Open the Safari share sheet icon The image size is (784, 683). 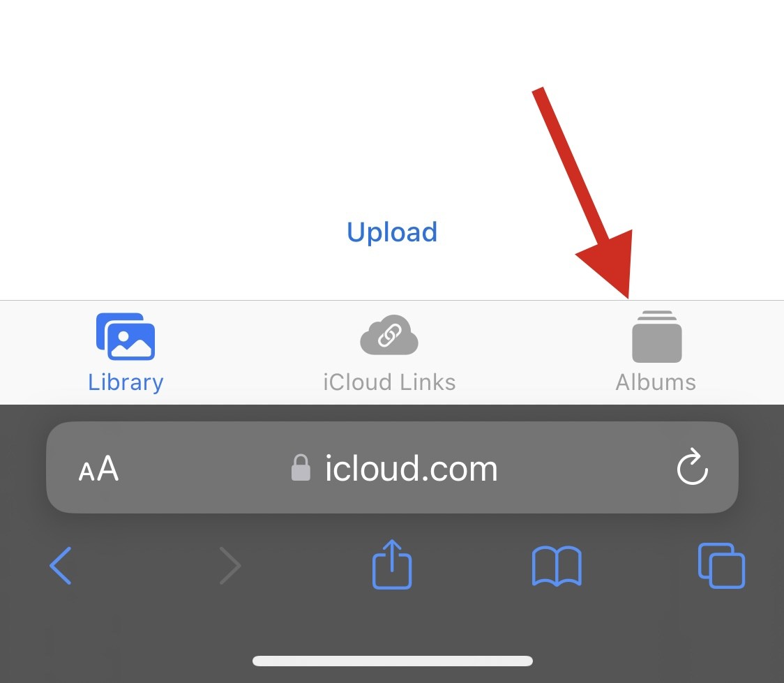392,564
